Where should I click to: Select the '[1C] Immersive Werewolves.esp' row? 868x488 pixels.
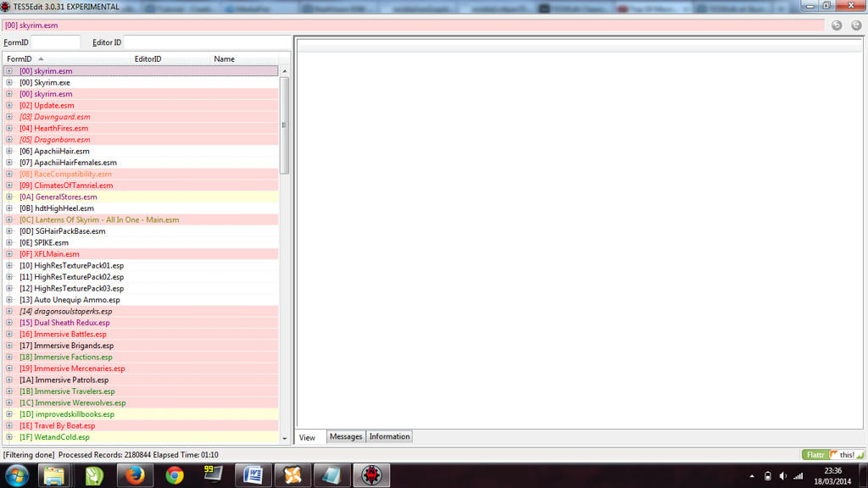coord(142,402)
